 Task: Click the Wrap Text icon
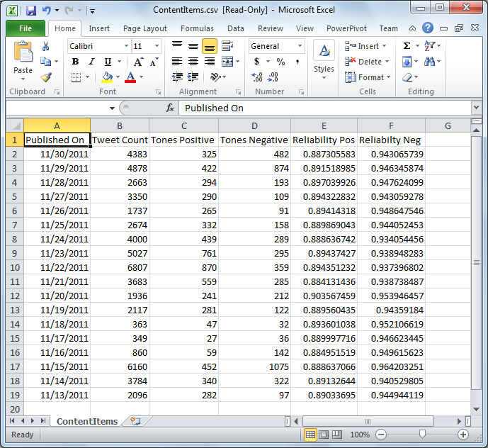[x=227, y=46]
